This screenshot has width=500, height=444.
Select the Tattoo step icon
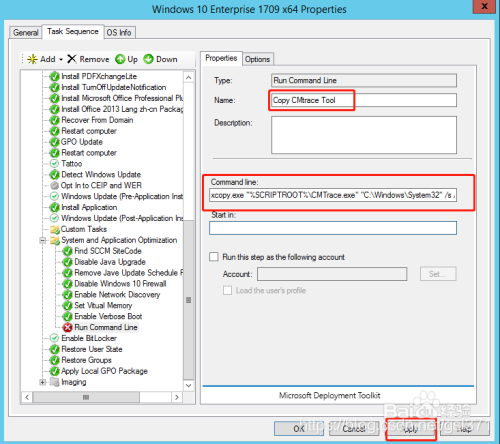point(54,164)
